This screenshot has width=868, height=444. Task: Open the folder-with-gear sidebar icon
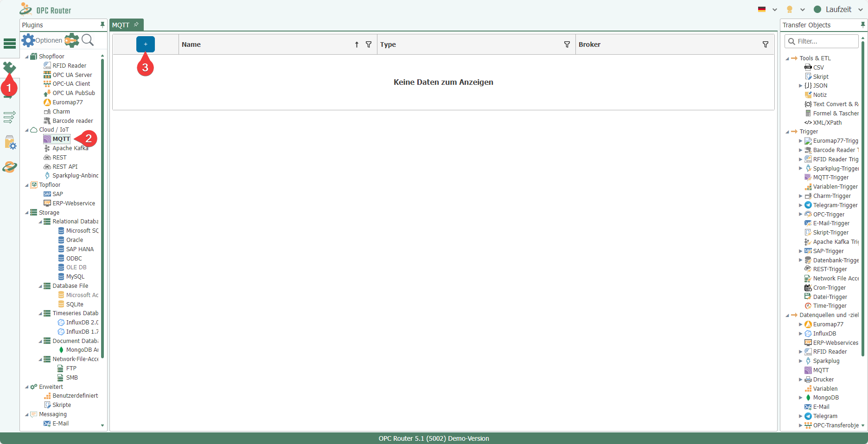(10, 142)
